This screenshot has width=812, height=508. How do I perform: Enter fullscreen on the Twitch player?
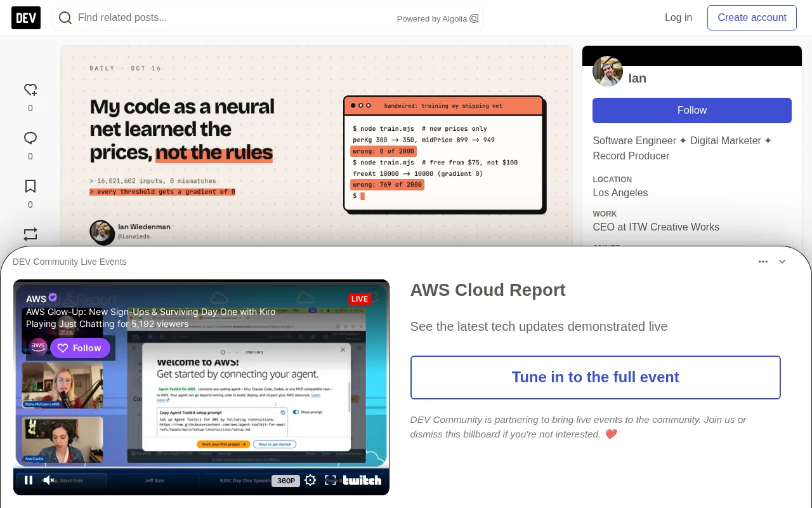coord(331,480)
